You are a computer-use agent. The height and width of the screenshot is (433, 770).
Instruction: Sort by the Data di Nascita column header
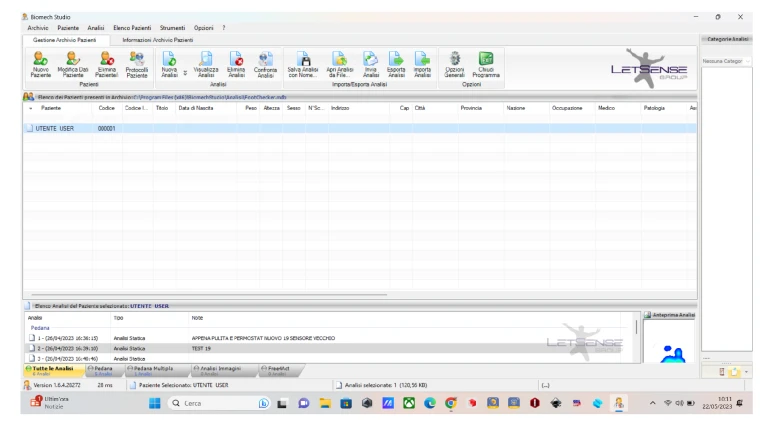click(197, 107)
